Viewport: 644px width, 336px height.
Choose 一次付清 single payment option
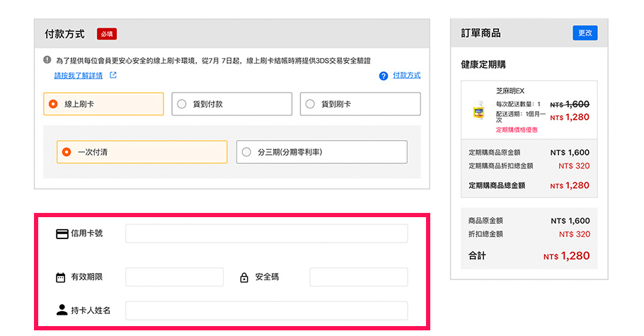pyautogui.click(x=142, y=152)
